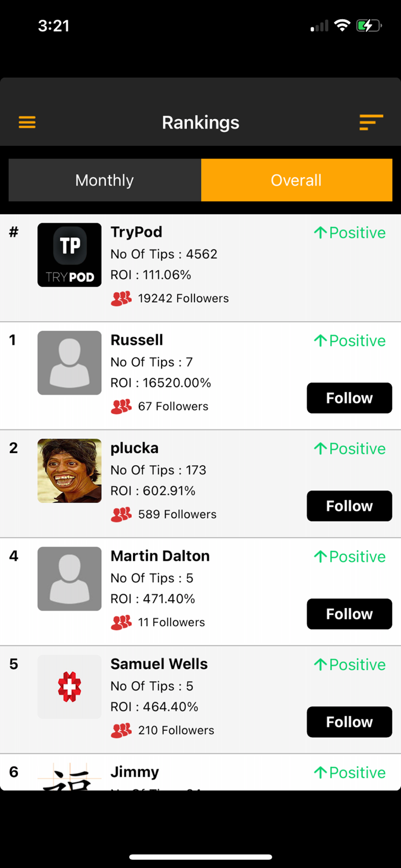
Task: Follow Samuel Wells
Action: (x=349, y=722)
